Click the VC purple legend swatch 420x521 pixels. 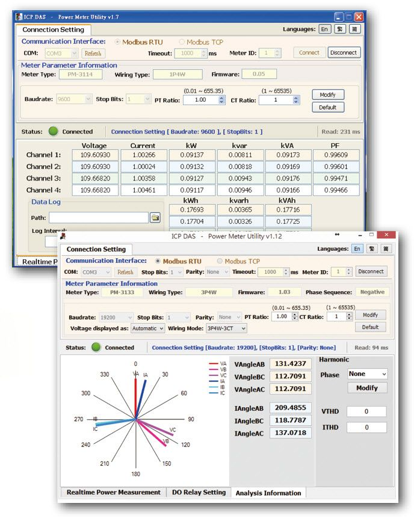coord(214,375)
